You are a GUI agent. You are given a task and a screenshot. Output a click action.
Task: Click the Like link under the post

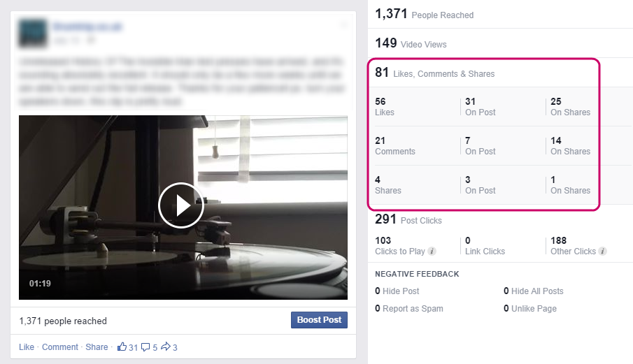click(27, 347)
